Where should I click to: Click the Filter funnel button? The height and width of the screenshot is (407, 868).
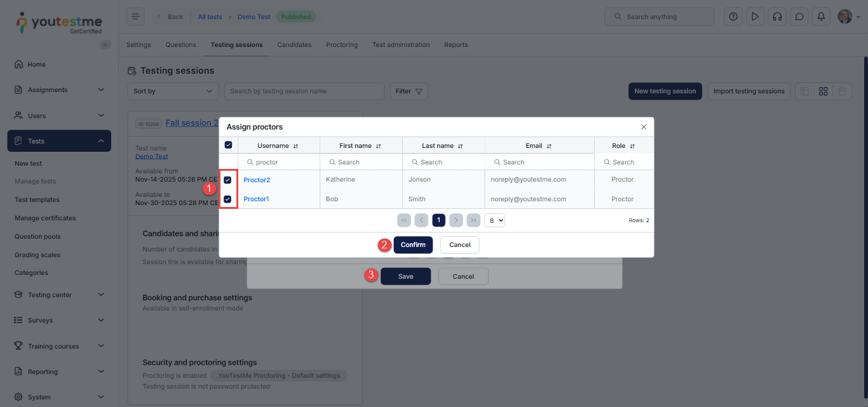pyautogui.click(x=409, y=91)
